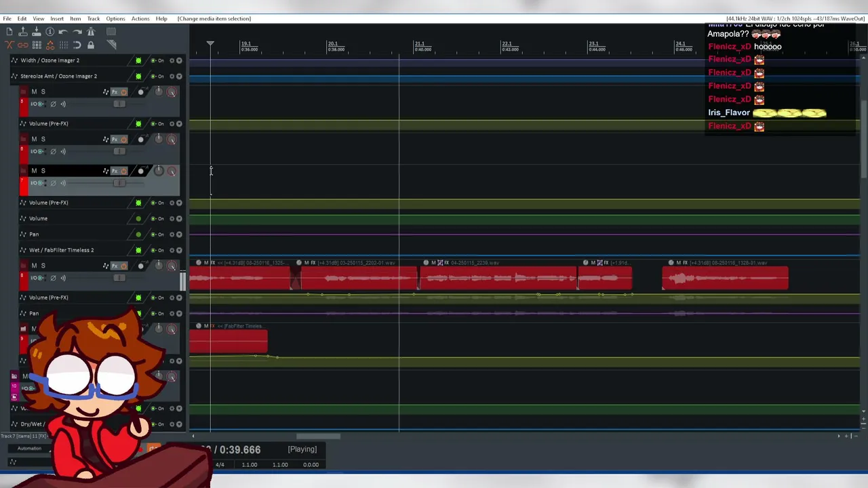Toggle FX bypass power button on track 7
The height and width of the screenshot is (488, 868).
[123, 171]
